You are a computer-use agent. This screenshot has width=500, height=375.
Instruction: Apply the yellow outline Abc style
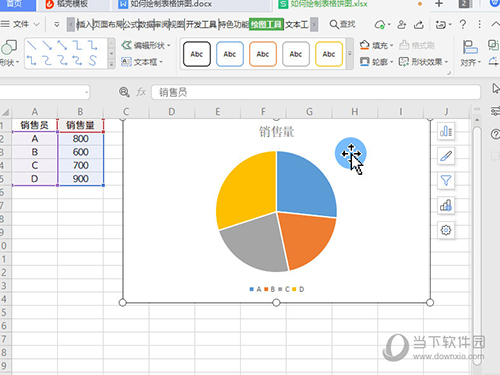(329, 54)
